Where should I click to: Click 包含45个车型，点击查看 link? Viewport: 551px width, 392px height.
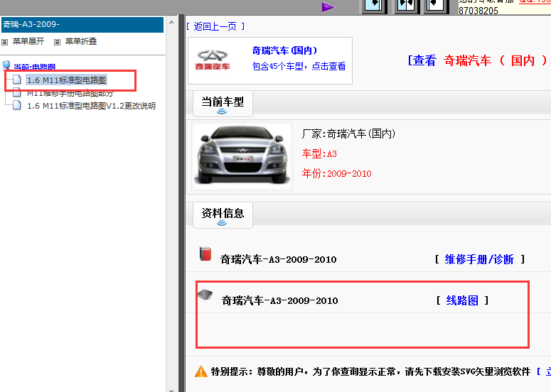tap(299, 66)
